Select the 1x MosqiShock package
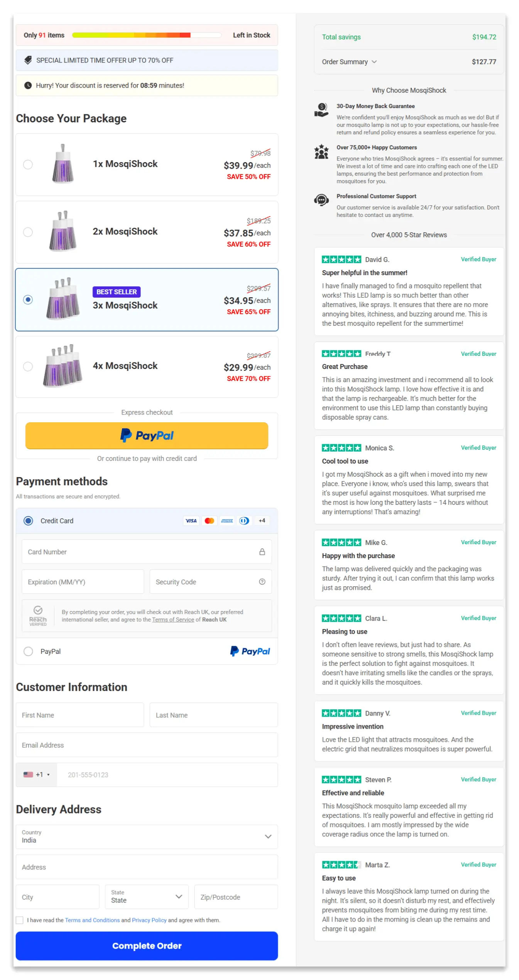 (x=28, y=164)
